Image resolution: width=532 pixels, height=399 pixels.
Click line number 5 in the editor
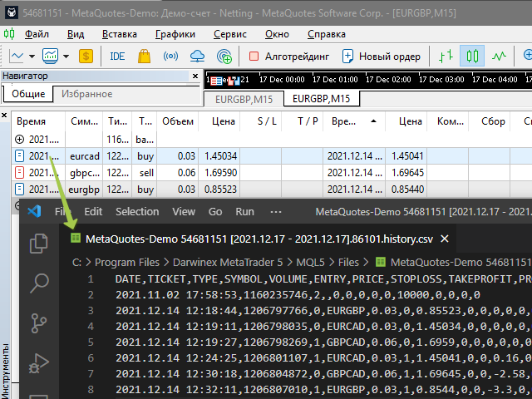tap(91, 342)
